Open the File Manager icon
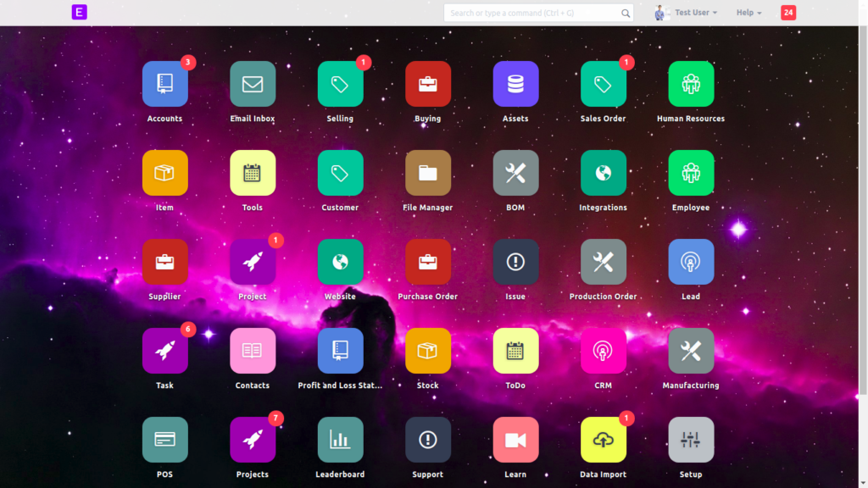This screenshot has width=868, height=488. [427, 173]
